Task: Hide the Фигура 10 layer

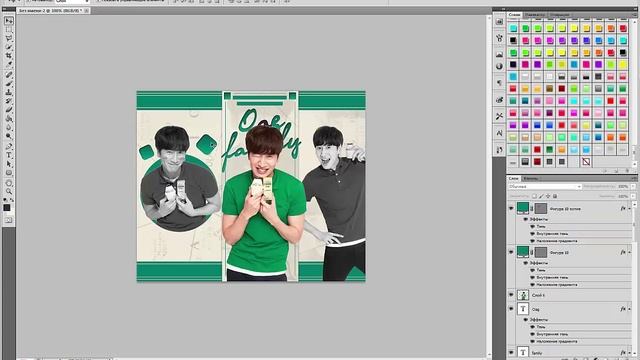Action: 511,252
